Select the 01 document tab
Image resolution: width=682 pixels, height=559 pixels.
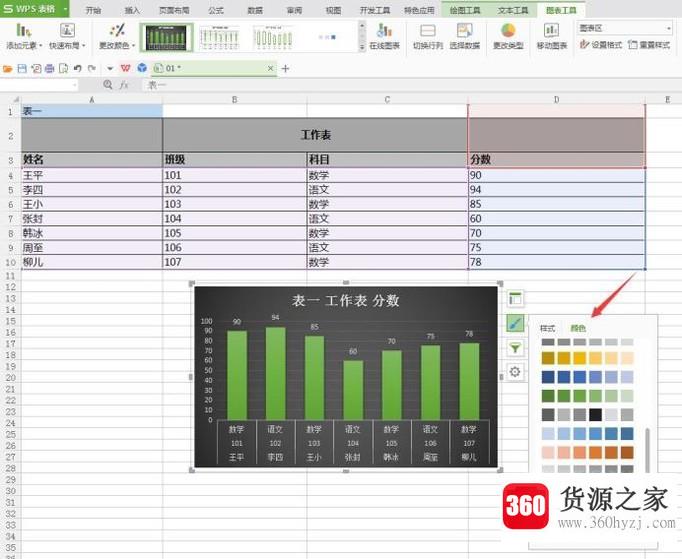pyautogui.click(x=213, y=69)
